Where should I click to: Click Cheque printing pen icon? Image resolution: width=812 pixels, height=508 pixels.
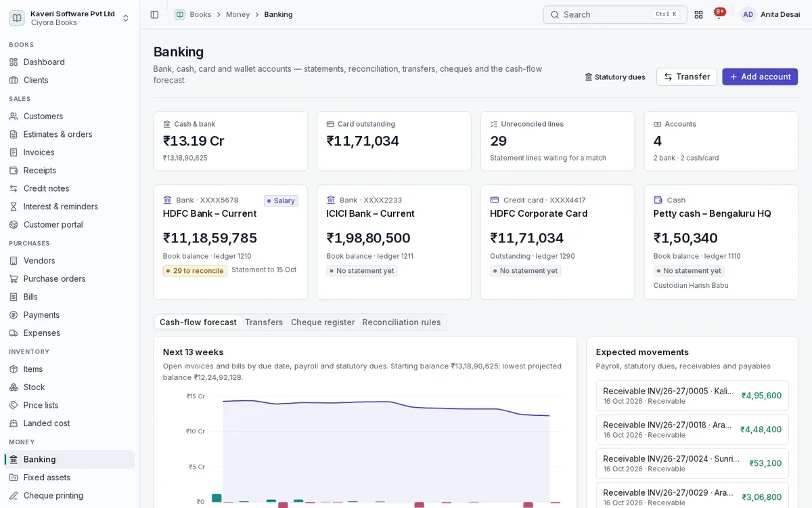[x=14, y=495]
